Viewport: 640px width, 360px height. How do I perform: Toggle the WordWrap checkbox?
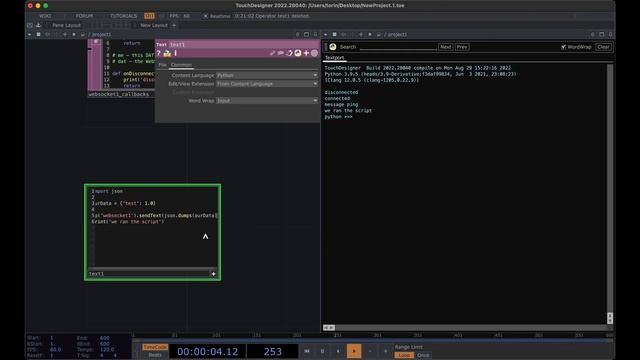tap(563, 47)
